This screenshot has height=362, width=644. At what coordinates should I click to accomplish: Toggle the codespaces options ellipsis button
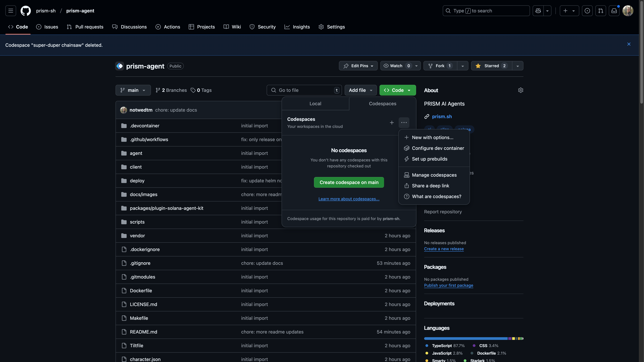[x=404, y=122]
